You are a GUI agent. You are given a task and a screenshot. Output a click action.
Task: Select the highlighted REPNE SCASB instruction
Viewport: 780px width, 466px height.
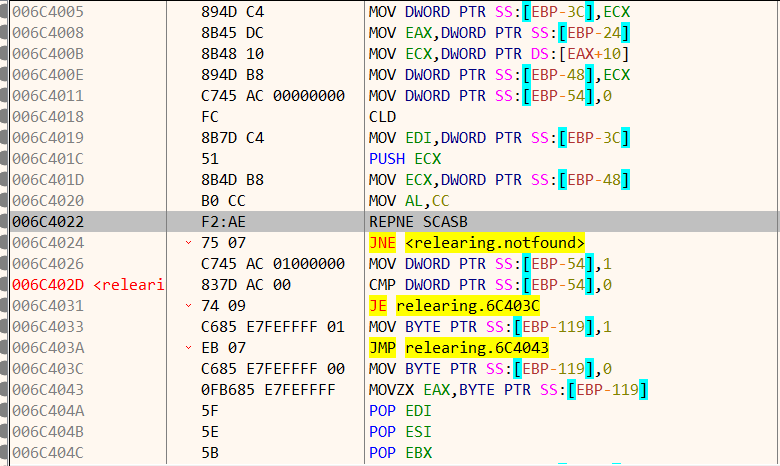point(420,221)
